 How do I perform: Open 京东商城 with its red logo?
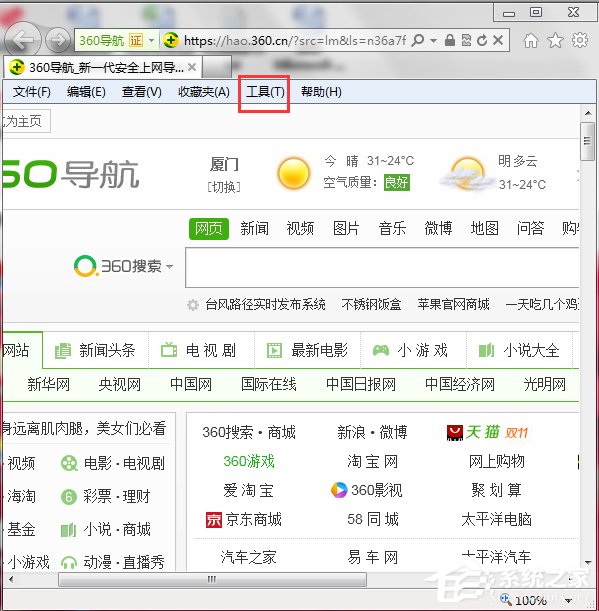click(244, 519)
